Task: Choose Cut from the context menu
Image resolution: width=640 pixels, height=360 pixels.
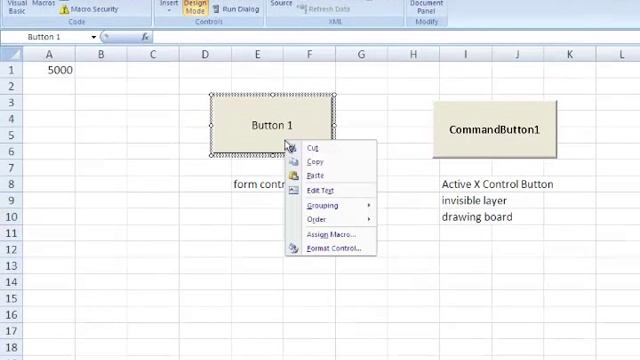Action: tap(331, 148)
